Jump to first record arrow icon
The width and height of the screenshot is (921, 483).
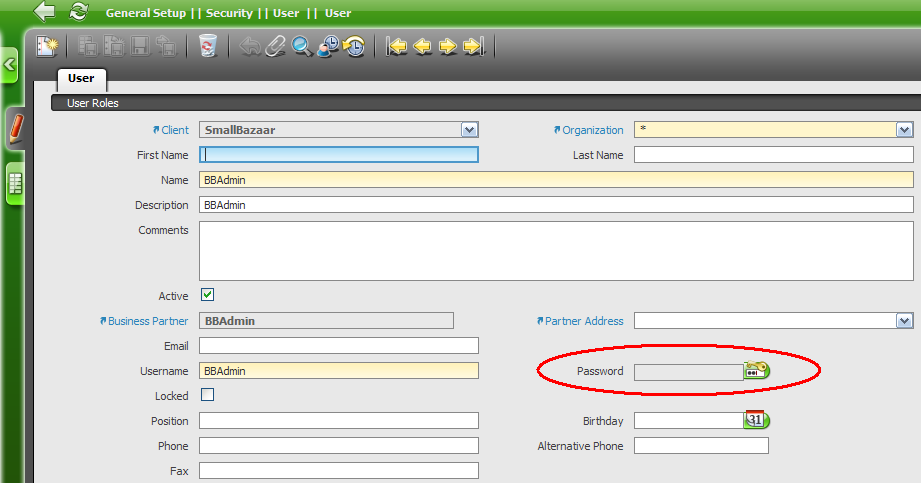pos(397,46)
